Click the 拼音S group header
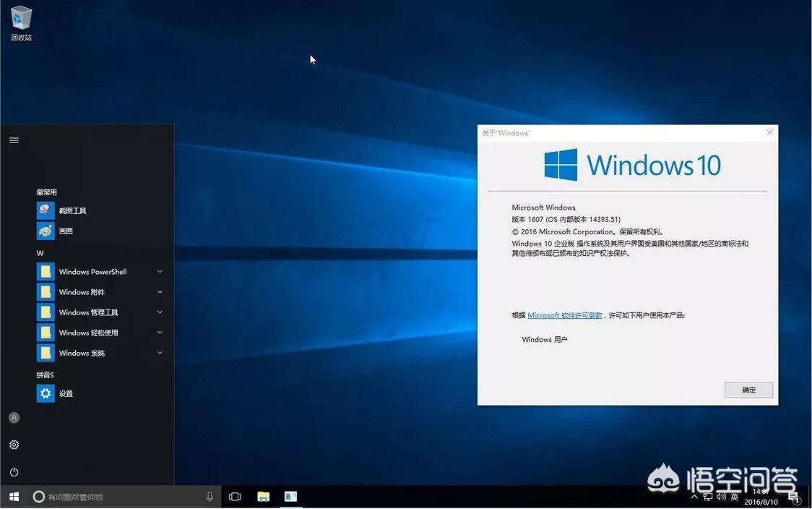The height and width of the screenshot is (509, 812). (x=45, y=375)
